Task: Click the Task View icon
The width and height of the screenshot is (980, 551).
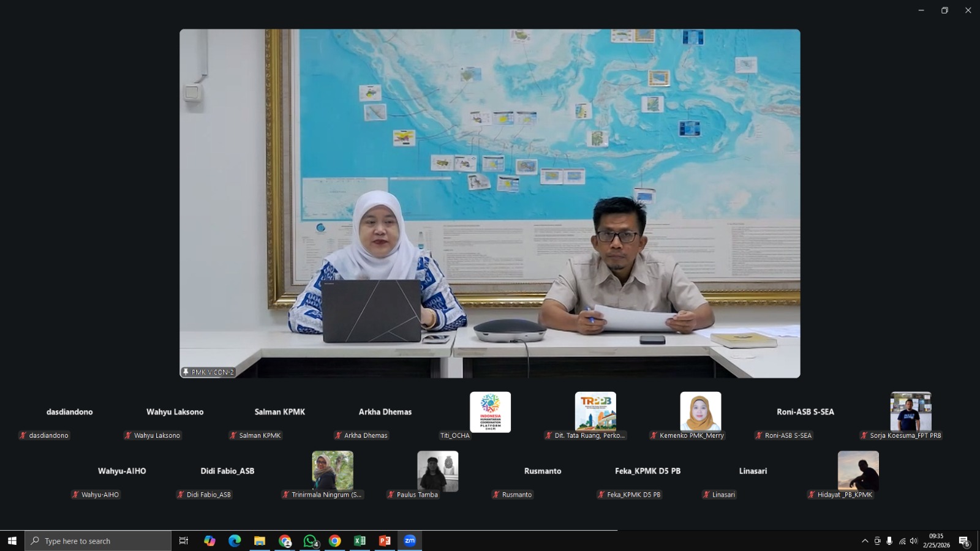Action: click(x=183, y=541)
